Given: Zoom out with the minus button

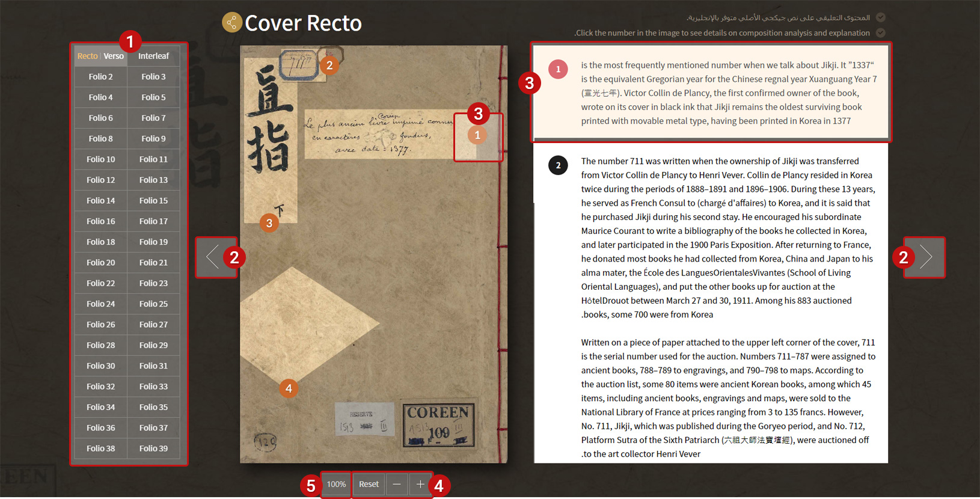Looking at the screenshot, I should point(397,484).
